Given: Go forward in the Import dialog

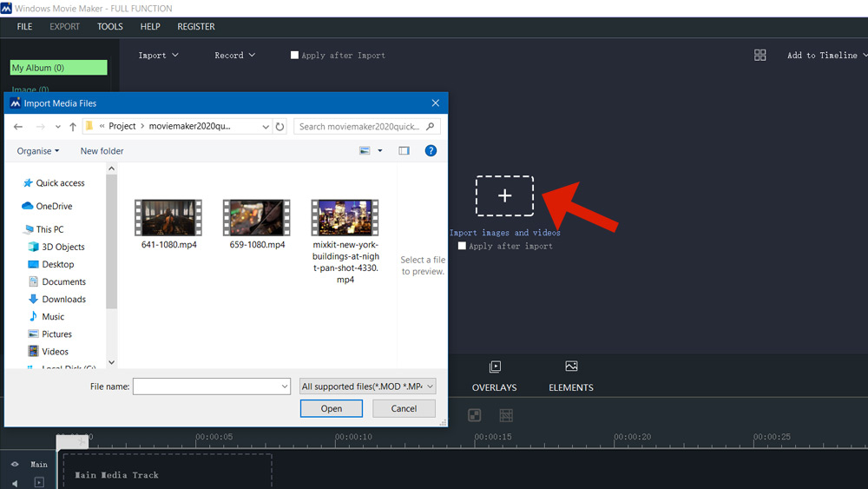Looking at the screenshot, I should click(x=41, y=127).
